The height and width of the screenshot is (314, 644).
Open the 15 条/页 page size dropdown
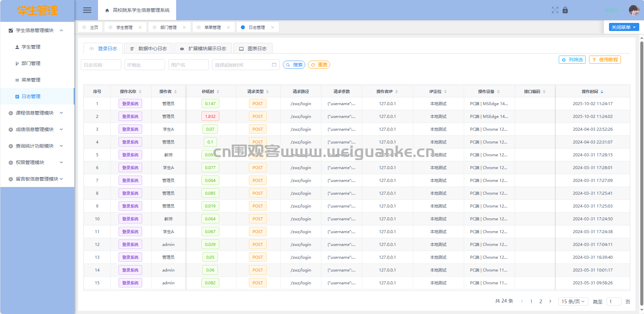(x=573, y=301)
